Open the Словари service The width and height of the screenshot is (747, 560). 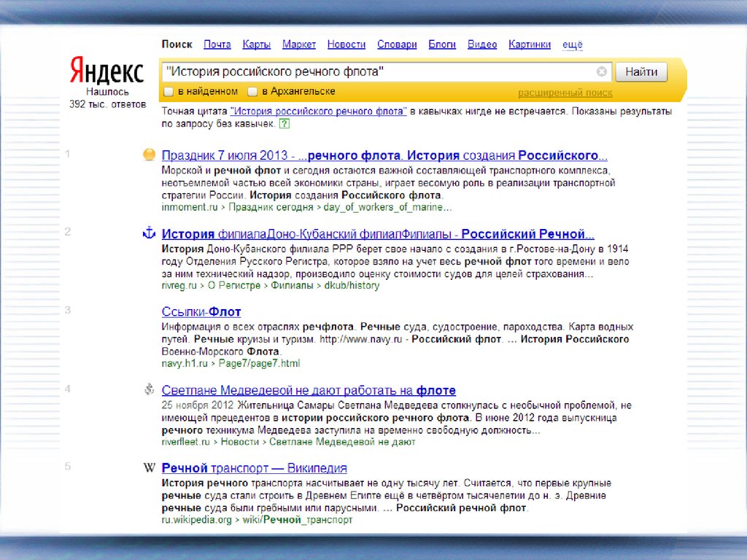coord(397,44)
